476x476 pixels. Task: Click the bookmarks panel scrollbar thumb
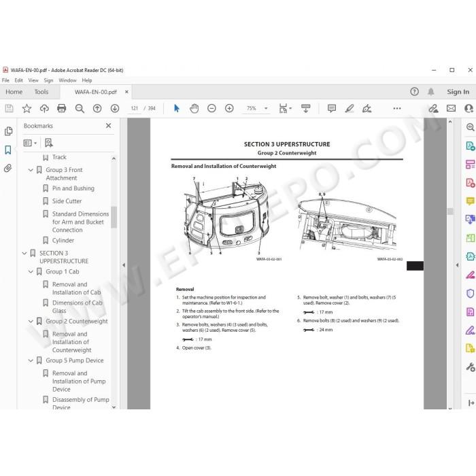click(114, 217)
